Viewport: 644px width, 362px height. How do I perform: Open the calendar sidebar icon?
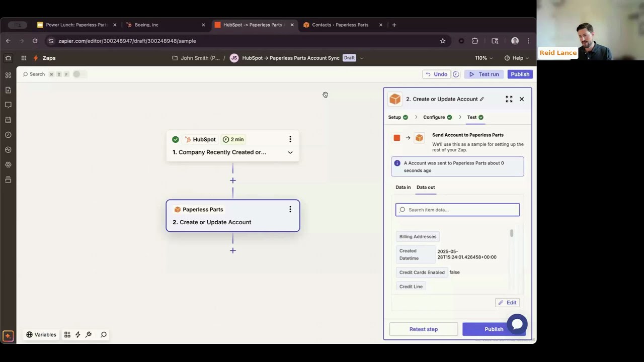tap(8, 120)
